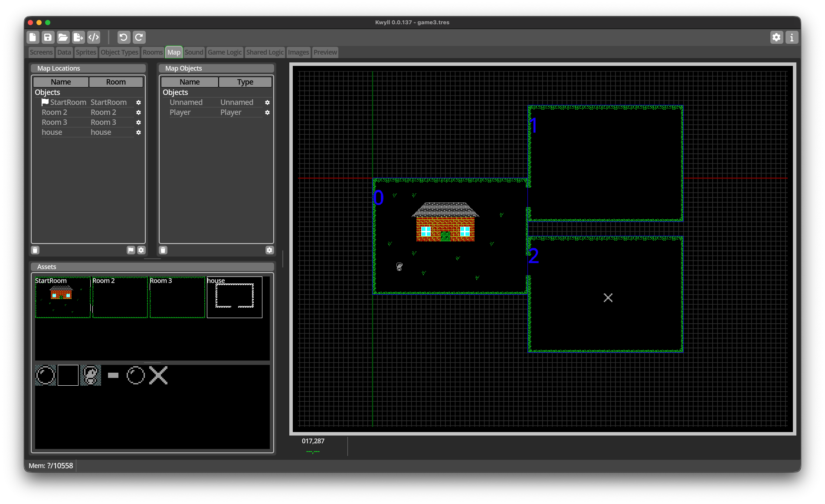Screen dimensions: 825x504
Task: Click the Type column header in Map Objects
Action: 245,82
